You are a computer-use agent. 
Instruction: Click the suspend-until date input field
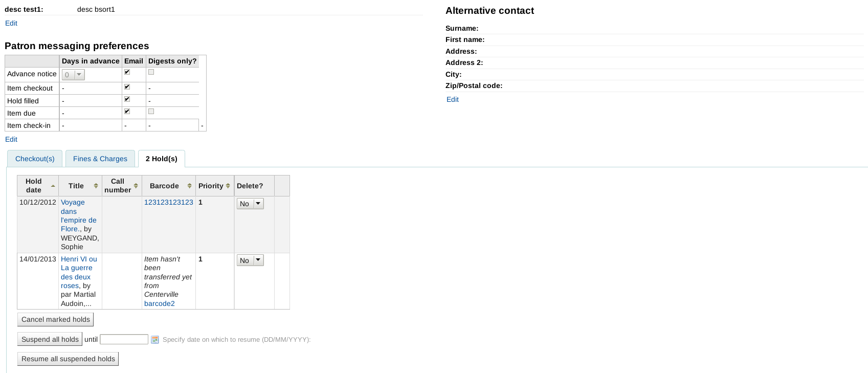pos(124,339)
